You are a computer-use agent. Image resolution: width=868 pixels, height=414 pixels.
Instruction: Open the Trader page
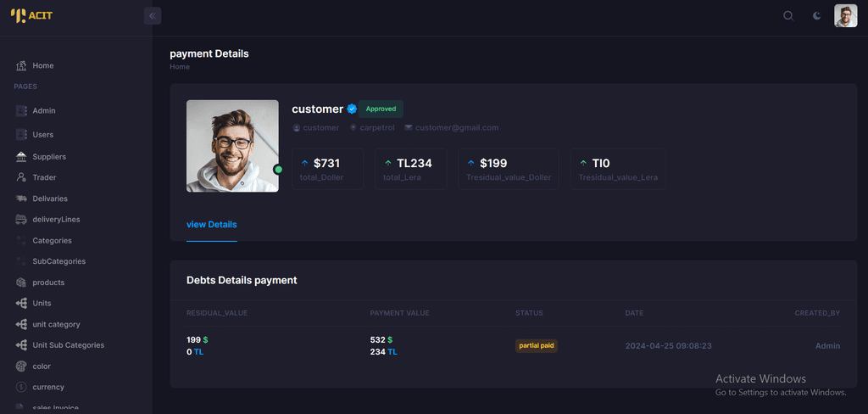(x=44, y=178)
